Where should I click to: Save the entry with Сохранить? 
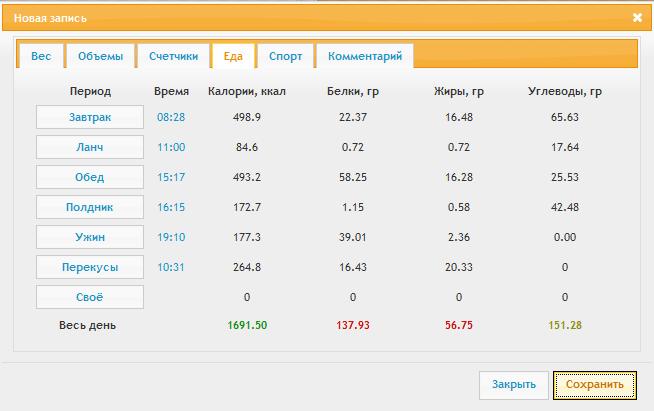(595, 385)
